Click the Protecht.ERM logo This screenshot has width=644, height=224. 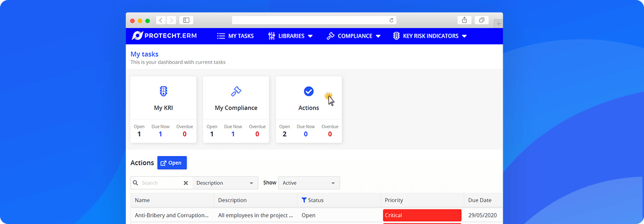164,36
